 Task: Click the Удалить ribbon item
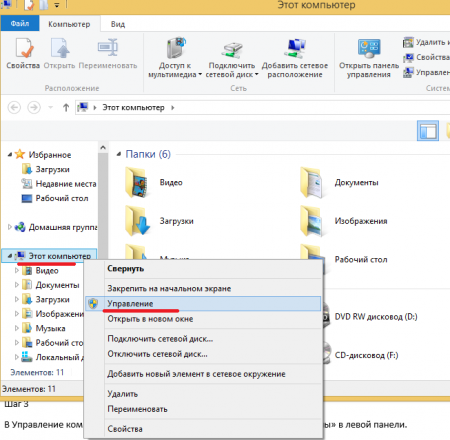[426, 42]
